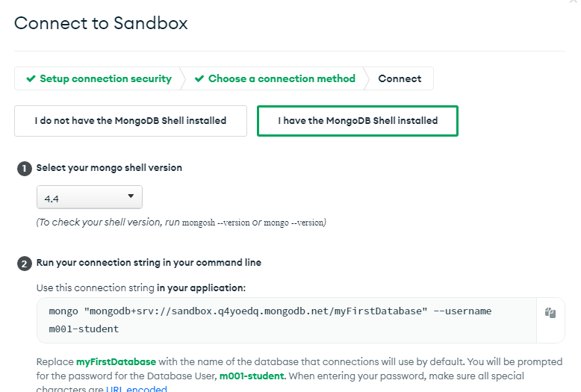This screenshot has height=392, width=581.
Task: Expand version list using the dropdown arrow
Action: pyautogui.click(x=131, y=196)
